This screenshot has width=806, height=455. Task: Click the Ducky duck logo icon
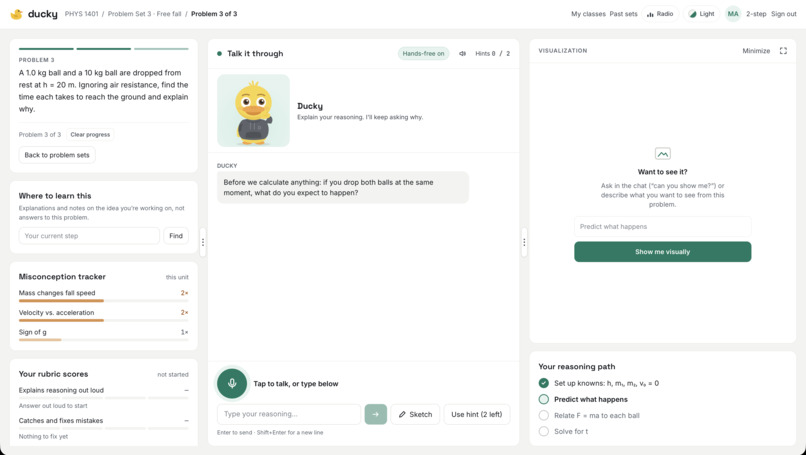pyautogui.click(x=16, y=14)
